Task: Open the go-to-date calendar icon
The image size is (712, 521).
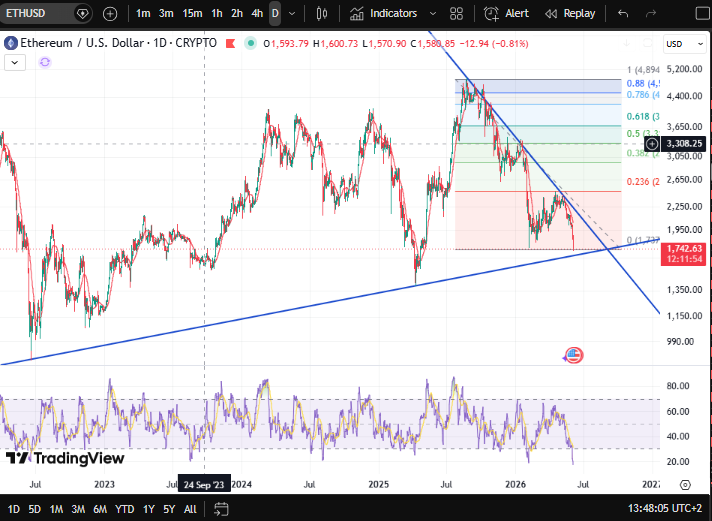Action: coord(221,509)
